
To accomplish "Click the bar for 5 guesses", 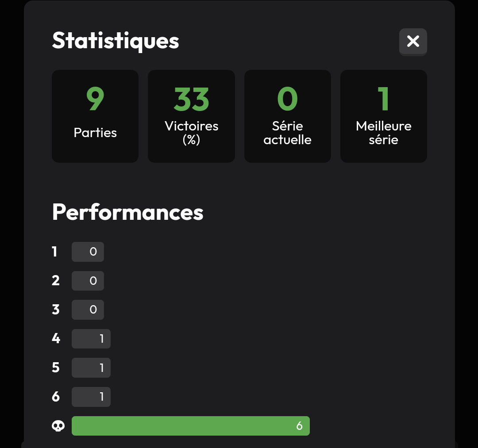I will [x=91, y=368].
